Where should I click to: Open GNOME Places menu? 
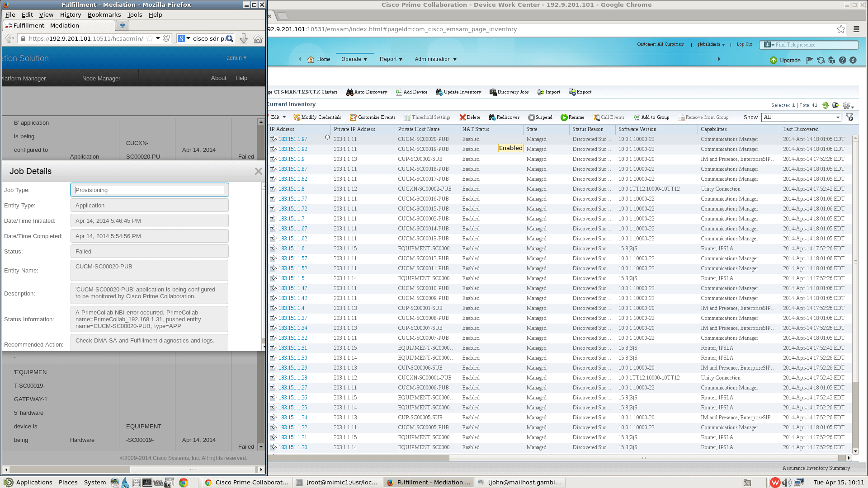click(68, 483)
